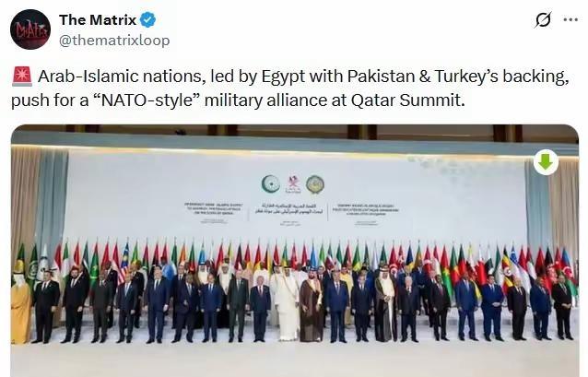Click the words "Qatar Summit" in the tweet
The width and height of the screenshot is (588, 377).
point(406,100)
